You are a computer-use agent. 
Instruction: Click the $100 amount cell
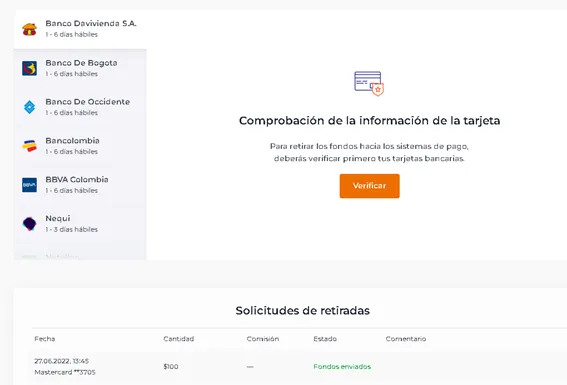[x=171, y=367]
